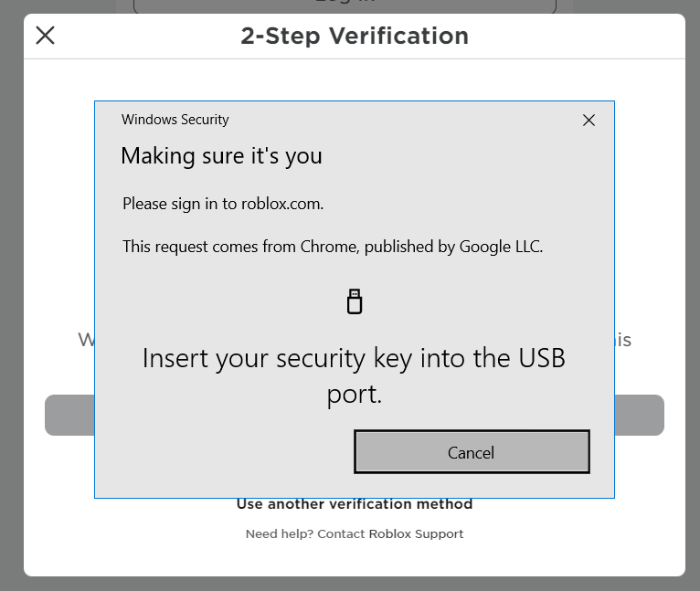This screenshot has width=700, height=591.
Task: Close the Windows Security dialog
Action: 589,120
